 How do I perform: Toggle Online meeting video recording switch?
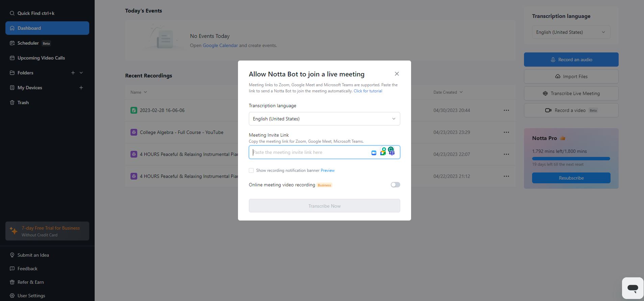tap(395, 185)
